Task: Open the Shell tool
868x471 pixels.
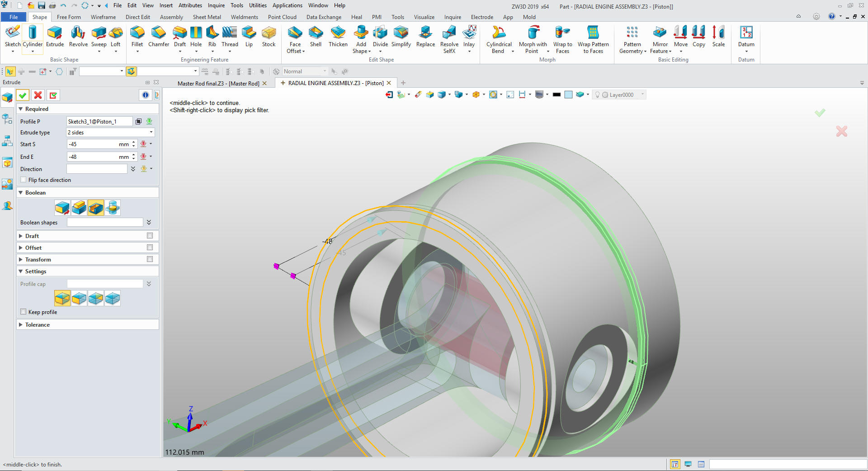Action: 316,36
